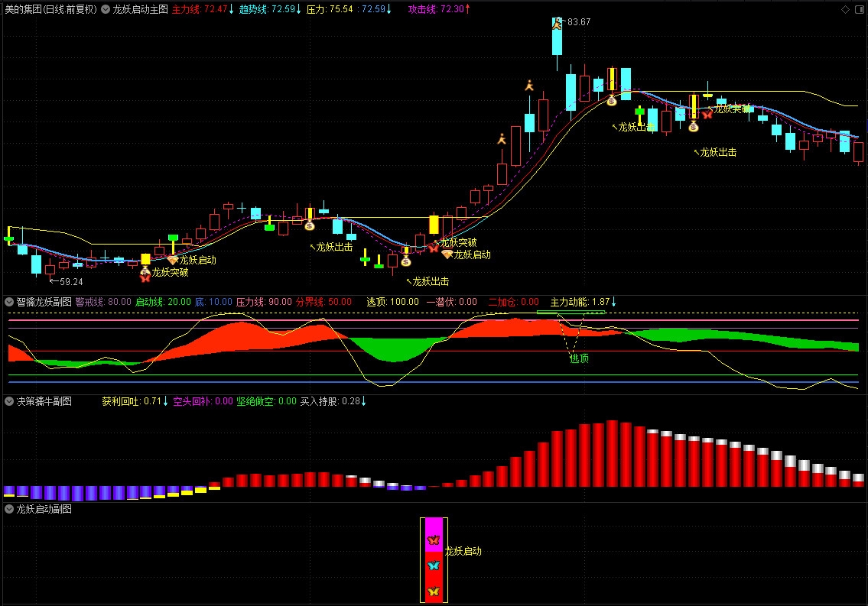Screen dimensions: 868x606
Task: Click the first diamond icon at top-right corner
Action: point(845,10)
